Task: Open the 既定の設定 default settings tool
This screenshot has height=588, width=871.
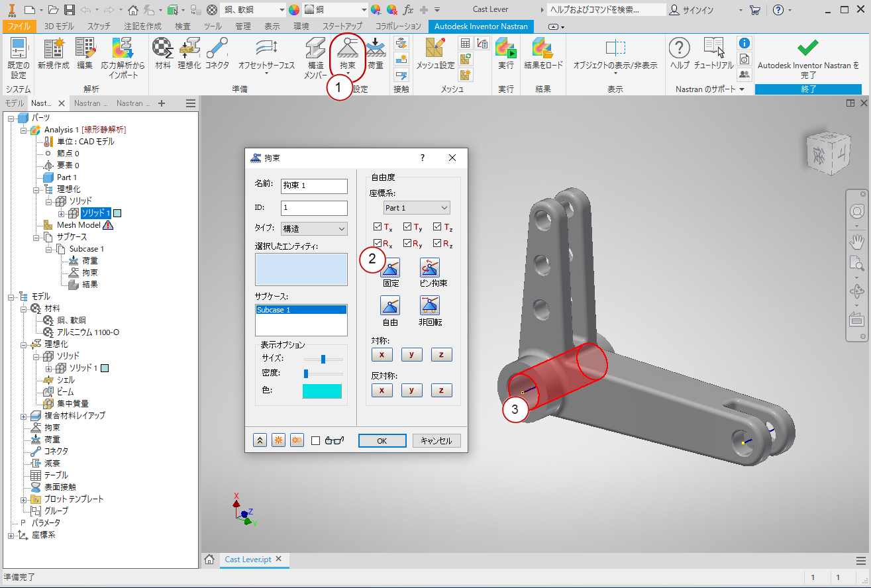Action: tap(18, 58)
